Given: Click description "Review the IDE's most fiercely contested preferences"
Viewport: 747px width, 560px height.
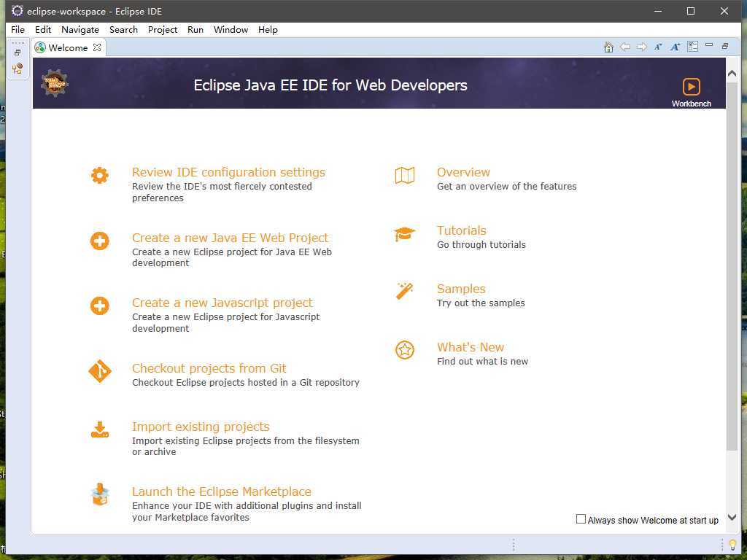Looking at the screenshot, I should [x=222, y=192].
